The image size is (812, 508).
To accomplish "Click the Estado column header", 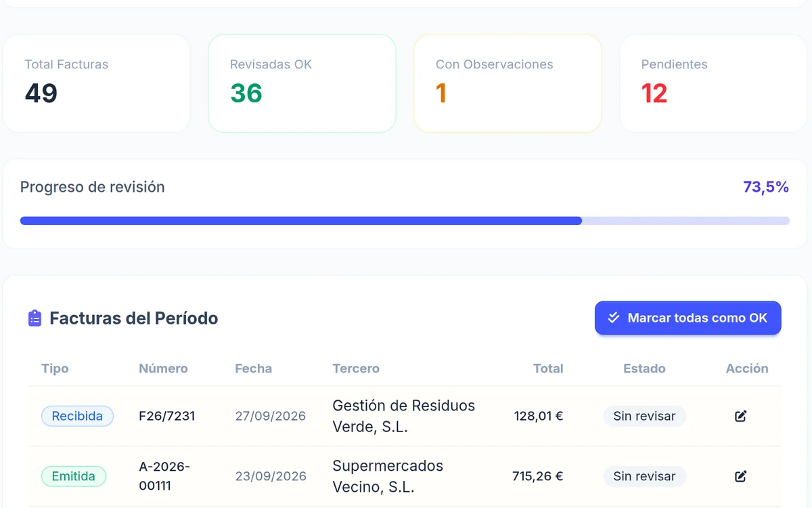I will 644,368.
